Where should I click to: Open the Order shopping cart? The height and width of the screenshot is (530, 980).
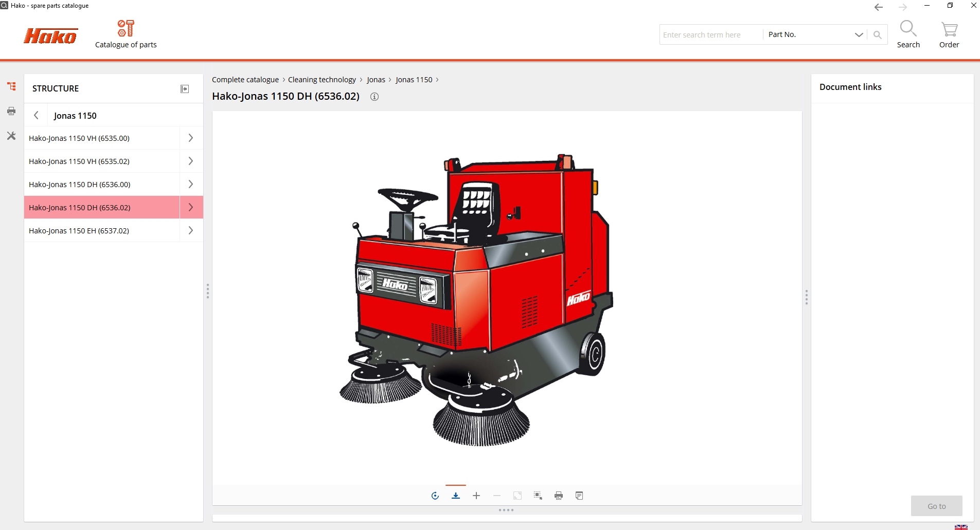pyautogui.click(x=949, y=34)
